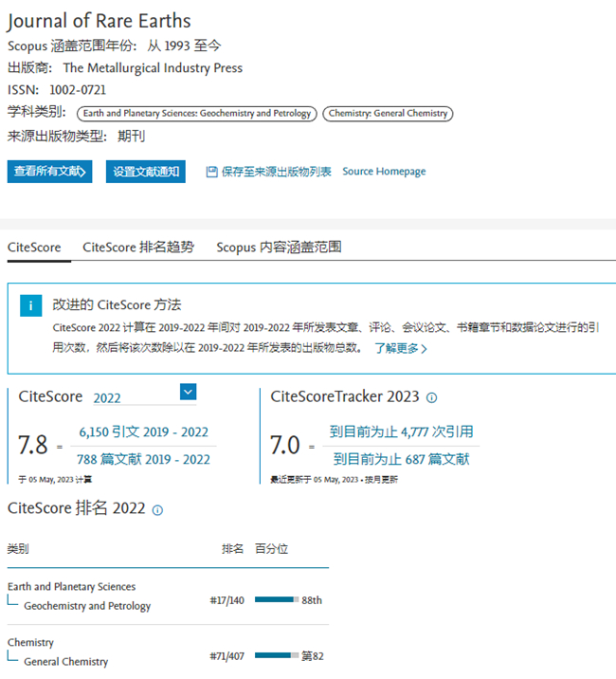Screen dimensions: 616x679
Task: Select the 2022 year field under CiteScore
Action: [133, 397]
